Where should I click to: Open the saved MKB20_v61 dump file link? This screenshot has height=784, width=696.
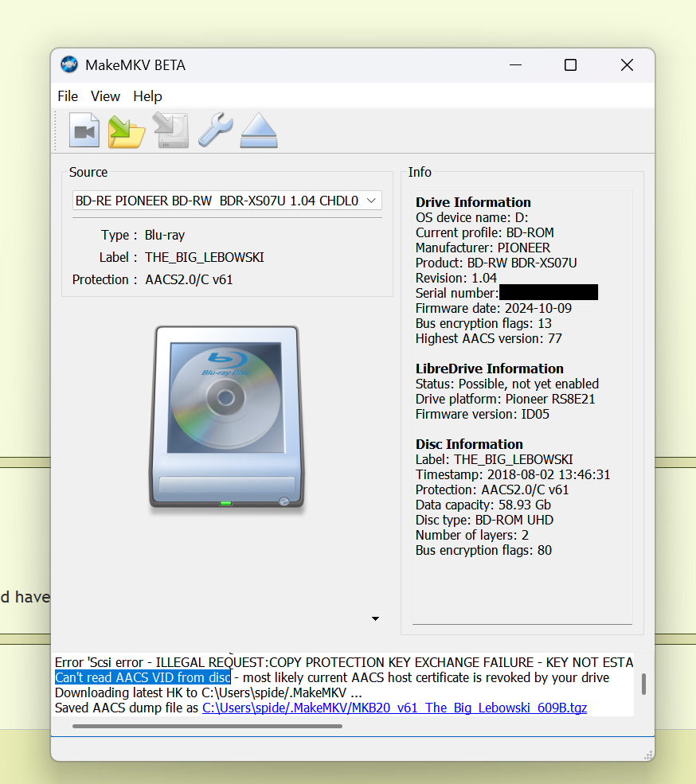(394, 708)
